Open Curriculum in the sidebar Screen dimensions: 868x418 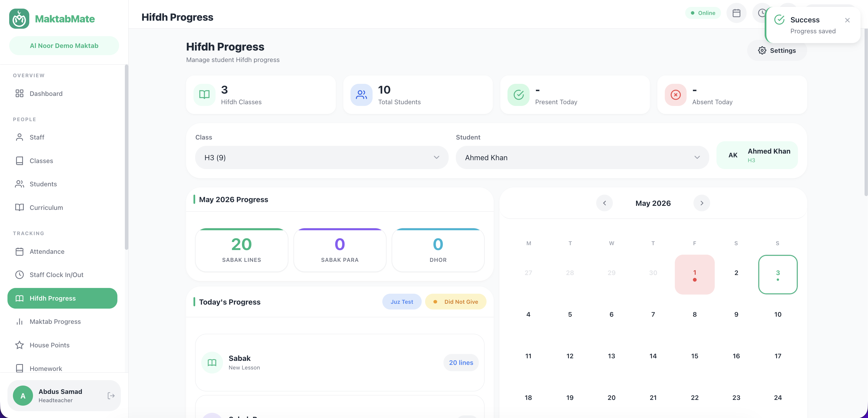pos(62,207)
